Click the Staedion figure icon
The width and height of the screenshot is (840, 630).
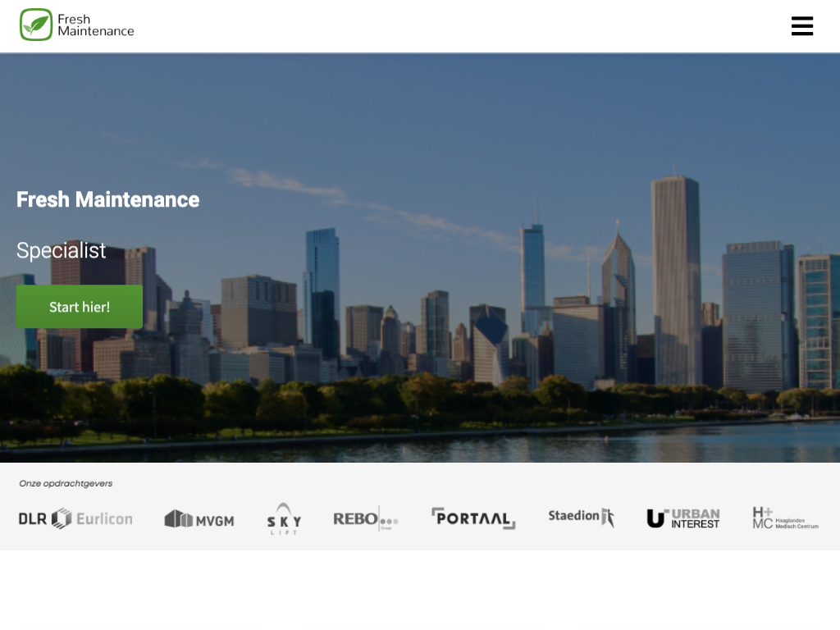pos(607,518)
